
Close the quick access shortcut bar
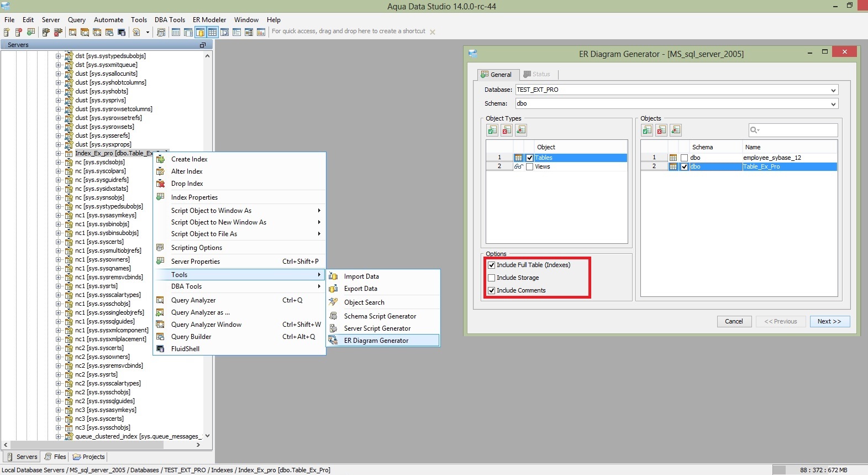coord(433,32)
